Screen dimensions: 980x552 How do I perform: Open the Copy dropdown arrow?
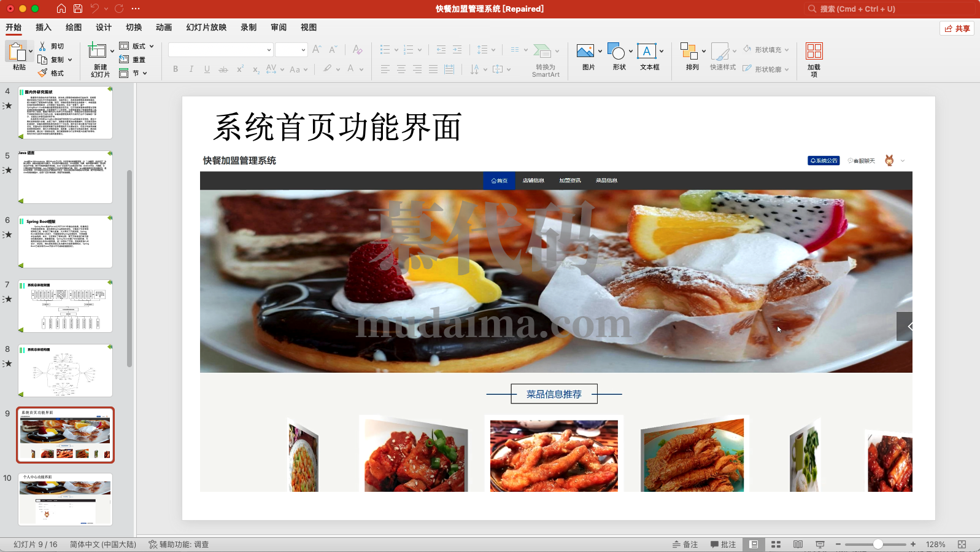click(70, 60)
